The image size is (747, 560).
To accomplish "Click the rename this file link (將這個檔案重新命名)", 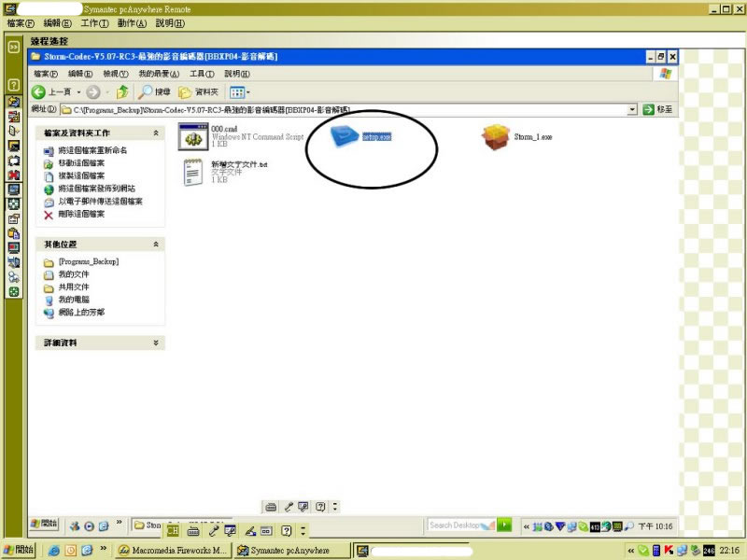I will [92, 150].
